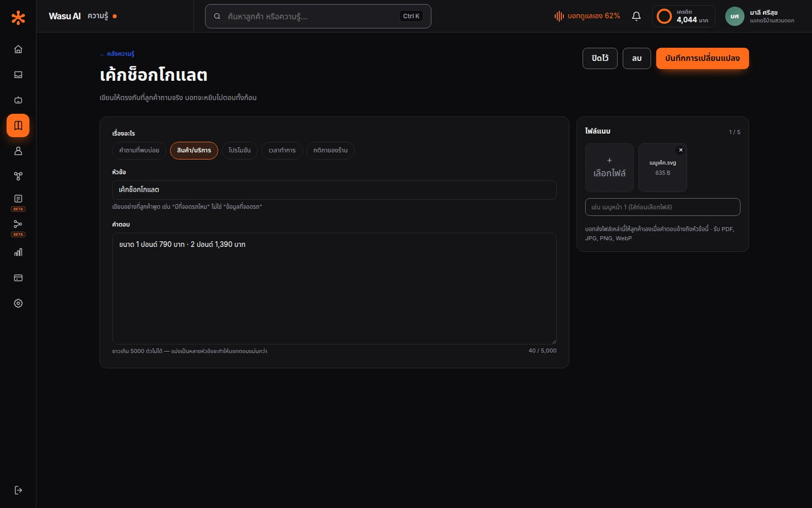Click the file caption input เช่น เมนูหน้า 1
Screen dimensions: 812x508
point(663,207)
